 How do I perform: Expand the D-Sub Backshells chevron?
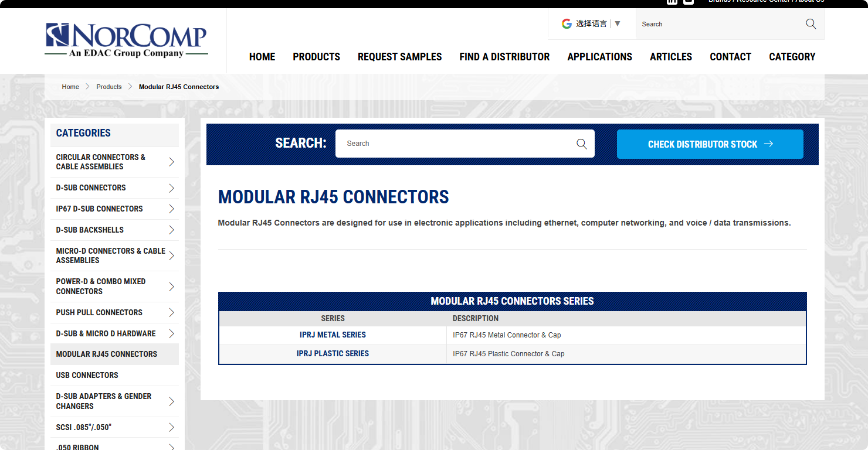(x=171, y=230)
